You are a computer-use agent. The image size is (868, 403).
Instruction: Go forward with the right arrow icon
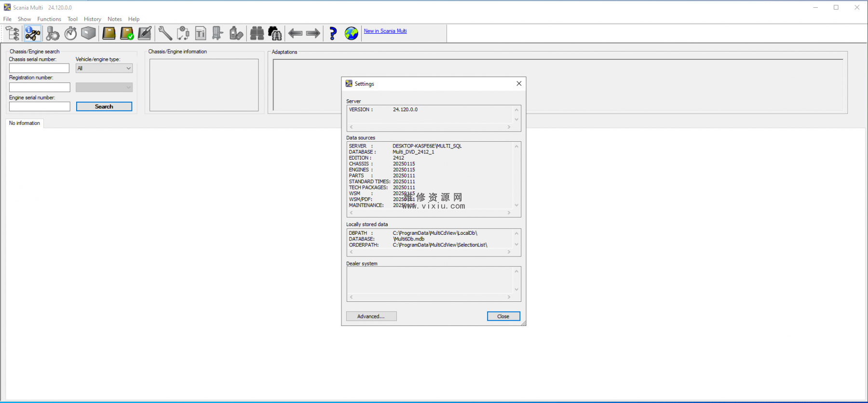[x=313, y=33]
